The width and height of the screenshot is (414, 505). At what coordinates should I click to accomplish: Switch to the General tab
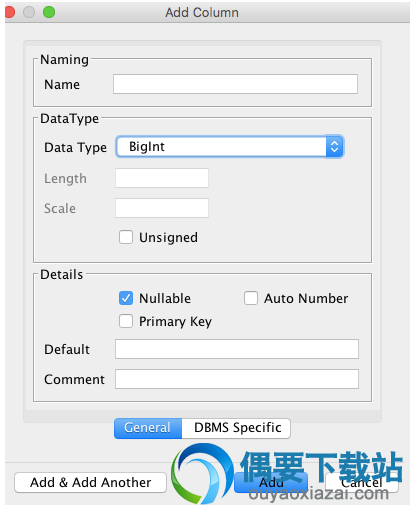[148, 428]
